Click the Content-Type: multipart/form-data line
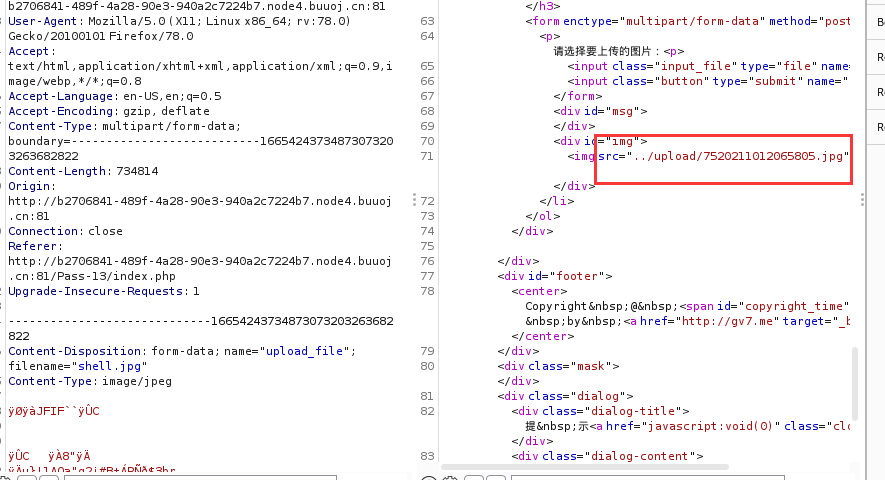This screenshot has width=885, height=480. pyautogui.click(x=125, y=126)
